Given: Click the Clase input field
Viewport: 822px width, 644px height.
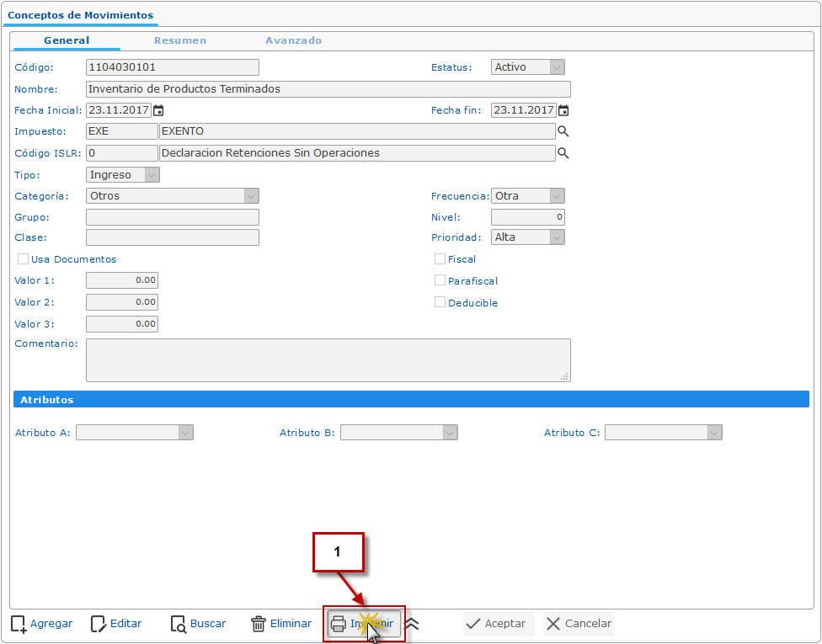Looking at the screenshot, I should point(173,237).
